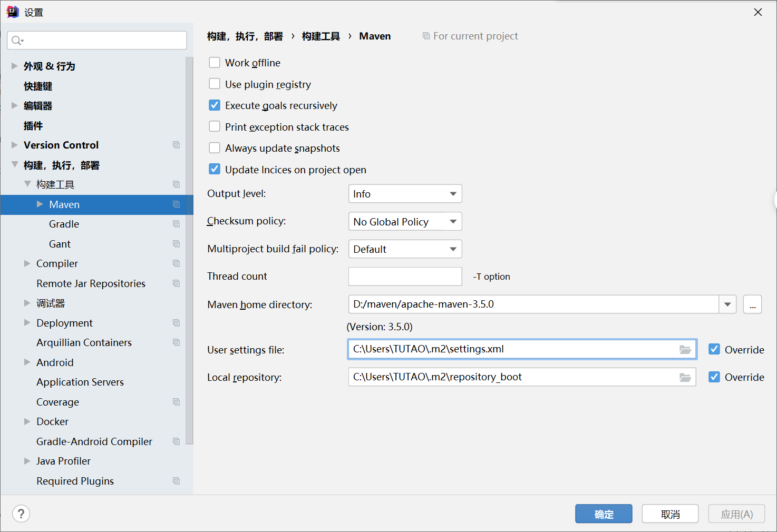Click 确定 to confirm settings
Viewport: 777px width, 532px height.
604,514
